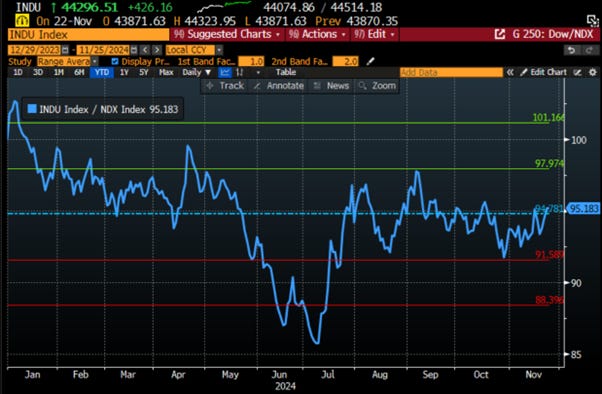Image resolution: width=602 pixels, height=394 pixels.
Task: Click the pop-out window icon top right
Action: [593, 20]
